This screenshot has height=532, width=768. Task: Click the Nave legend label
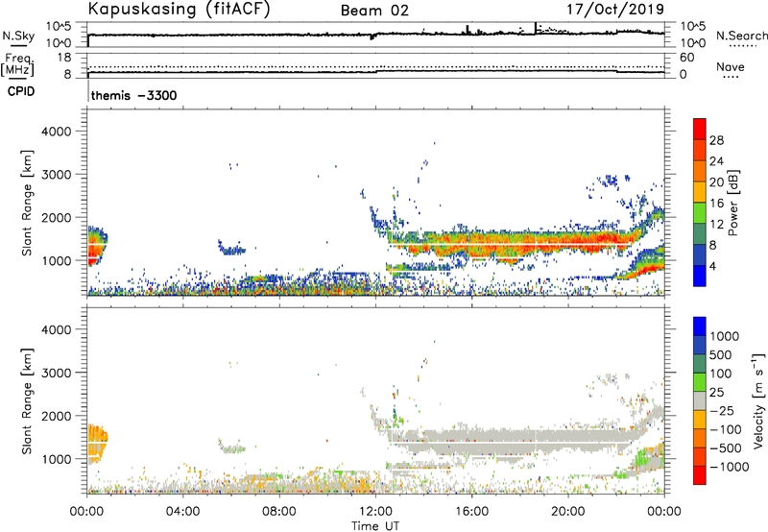click(x=731, y=66)
